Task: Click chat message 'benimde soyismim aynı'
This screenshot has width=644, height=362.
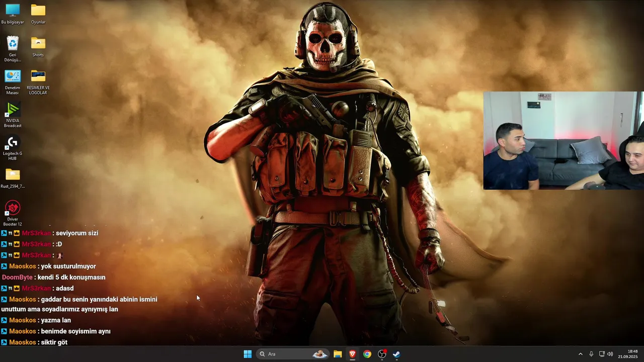Action: pyautogui.click(x=76, y=331)
